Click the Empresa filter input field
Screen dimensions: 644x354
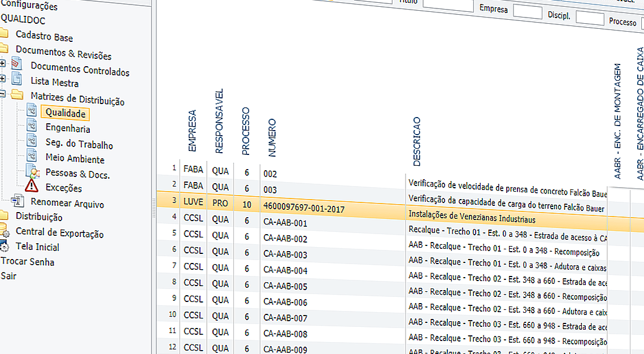(527, 11)
